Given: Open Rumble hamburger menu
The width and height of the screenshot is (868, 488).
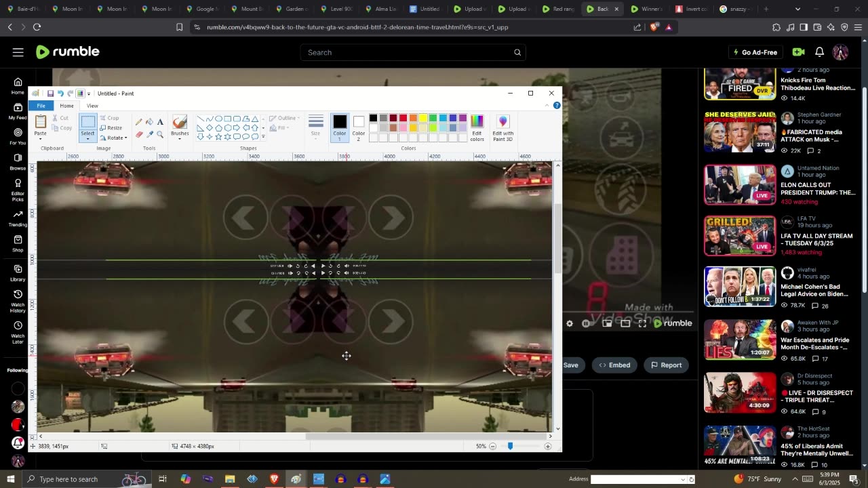Looking at the screenshot, I should (x=18, y=52).
